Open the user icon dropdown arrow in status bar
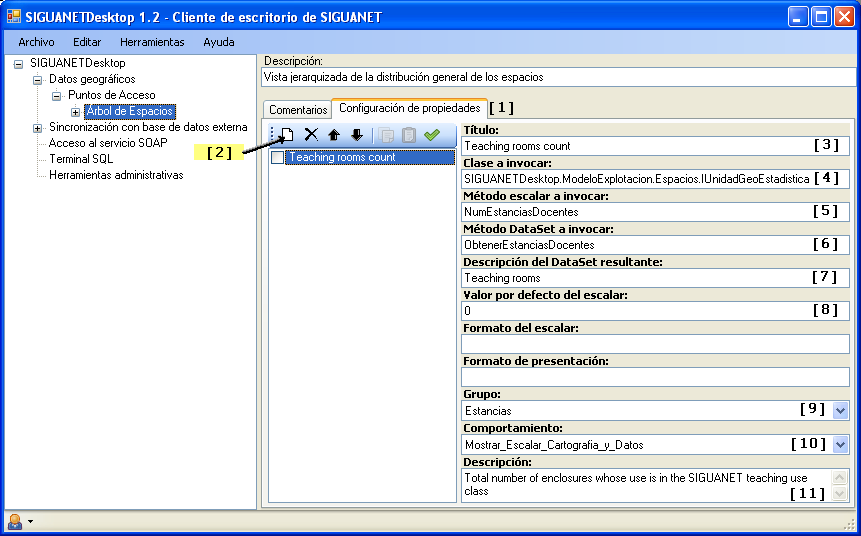Screen dimensions: 861x536 tap(30, 521)
